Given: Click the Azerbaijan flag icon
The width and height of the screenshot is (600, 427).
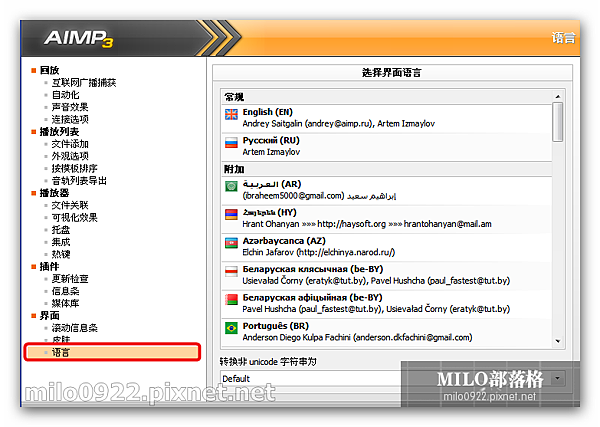Looking at the screenshot, I should point(231,243).
